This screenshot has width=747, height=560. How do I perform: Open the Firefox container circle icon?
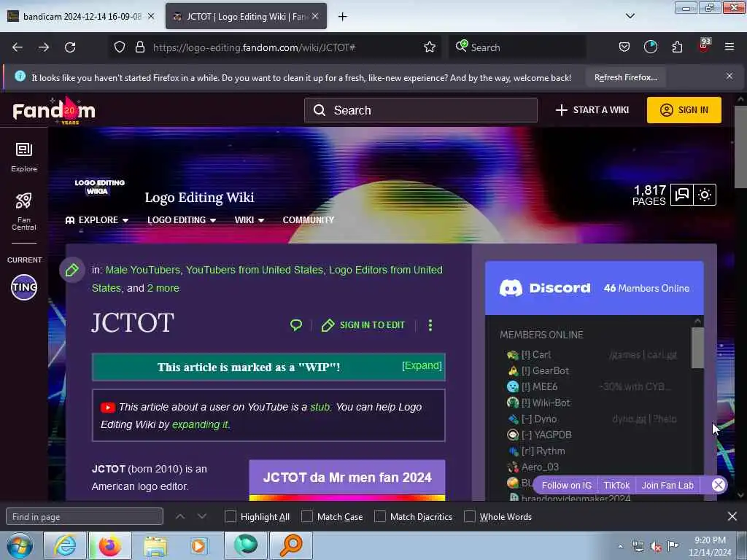pyautogui.click(x=650, y=47)
